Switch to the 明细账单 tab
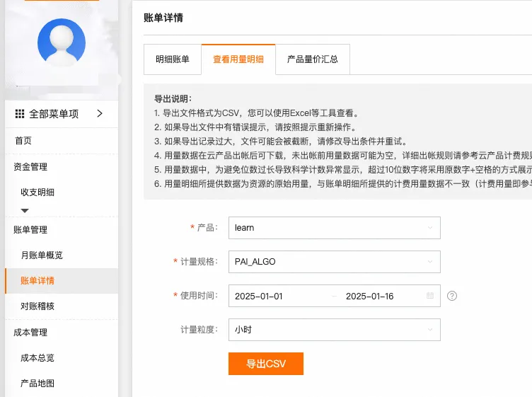 coord(173,59)
